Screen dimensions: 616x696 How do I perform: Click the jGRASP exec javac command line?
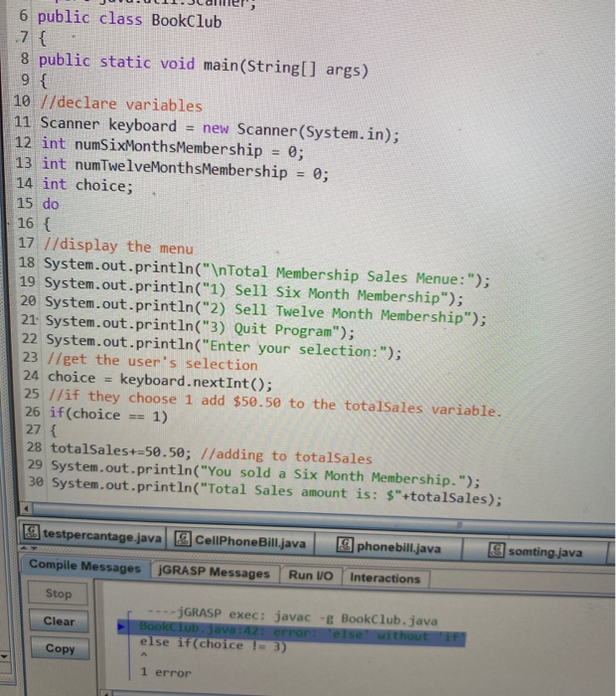pyautogui.click(x=292, y=616)
